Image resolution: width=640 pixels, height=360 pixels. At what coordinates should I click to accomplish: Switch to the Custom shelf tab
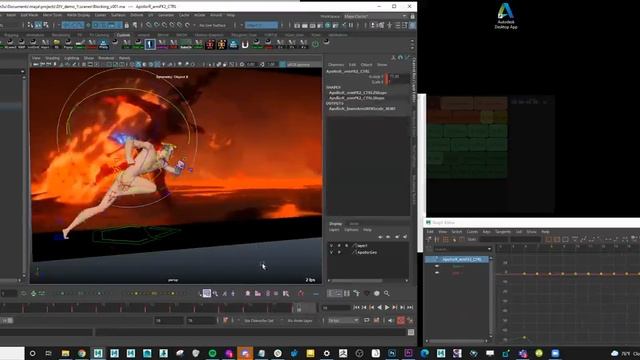pyautogui.click(x=123, y=35)
